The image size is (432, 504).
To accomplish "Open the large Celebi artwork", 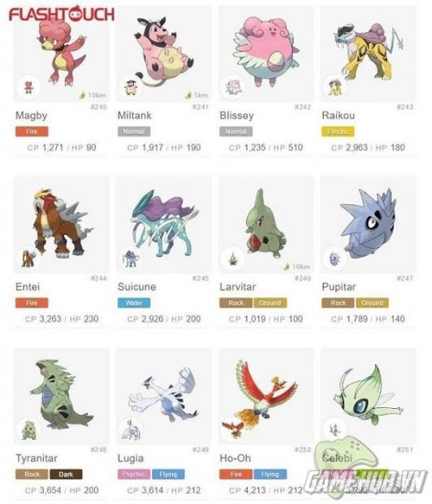I will pyautogui.click(x=368, y=396).
